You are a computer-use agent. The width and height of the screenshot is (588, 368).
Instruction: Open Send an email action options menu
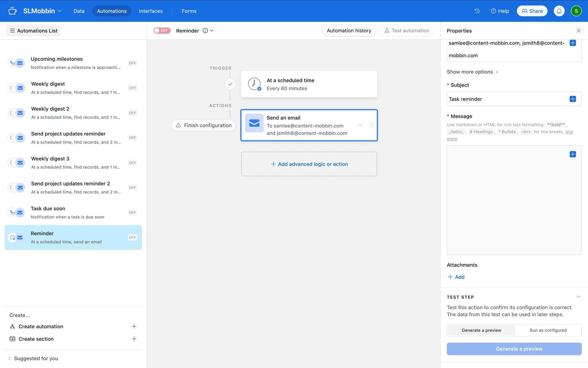pos(360,125)
